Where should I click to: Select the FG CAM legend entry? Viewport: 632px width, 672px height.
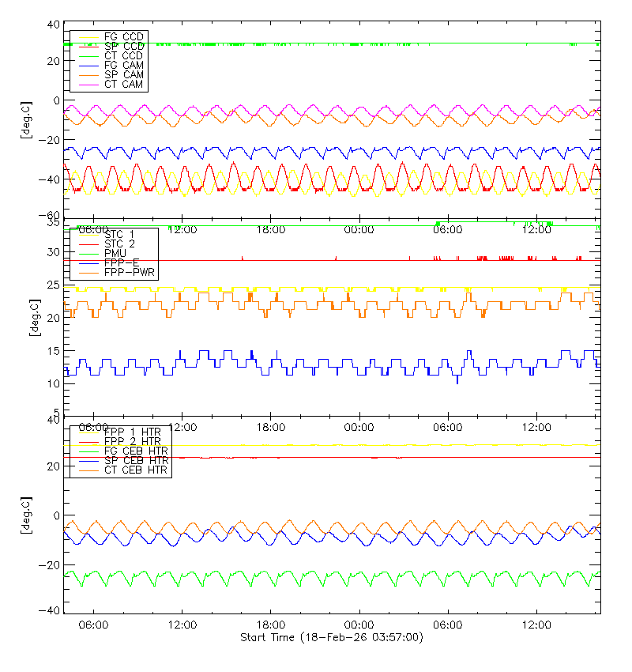(123, 65)
